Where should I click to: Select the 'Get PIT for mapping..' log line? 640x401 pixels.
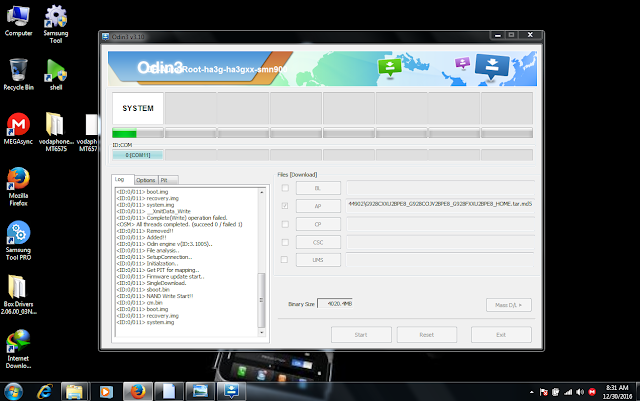[158, 270]
